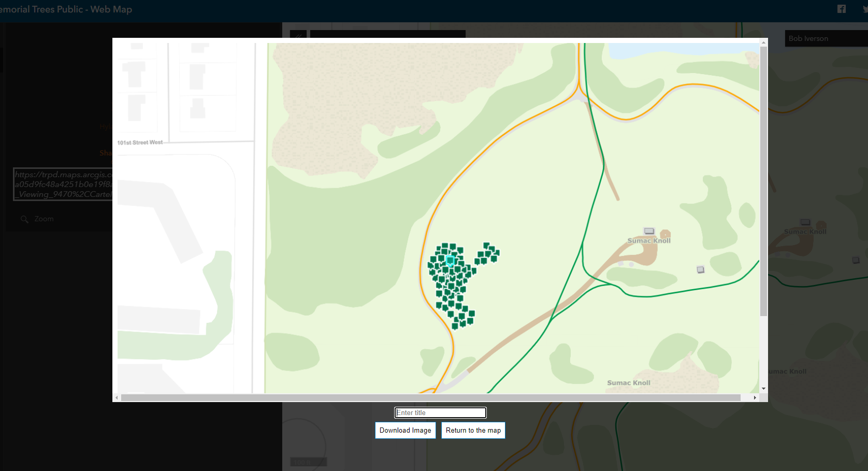Click the Download Image button
This screenshot has width=868, height=471.
(x=405, y=430)
